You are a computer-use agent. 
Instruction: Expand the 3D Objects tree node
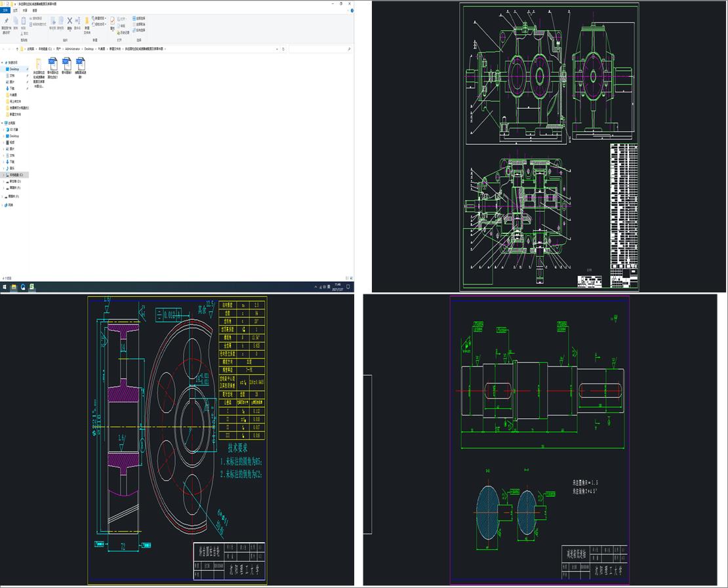tap(3, 129)
